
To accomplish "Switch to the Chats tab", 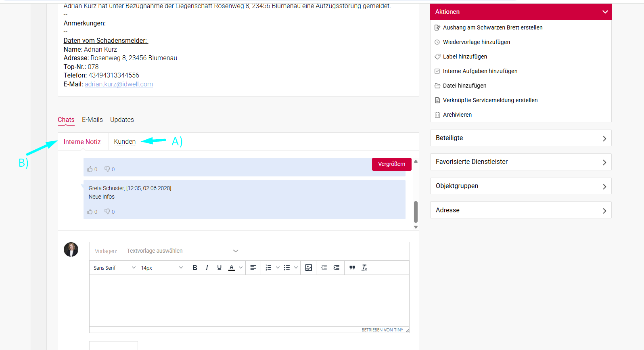I will [x=66, y=120].
